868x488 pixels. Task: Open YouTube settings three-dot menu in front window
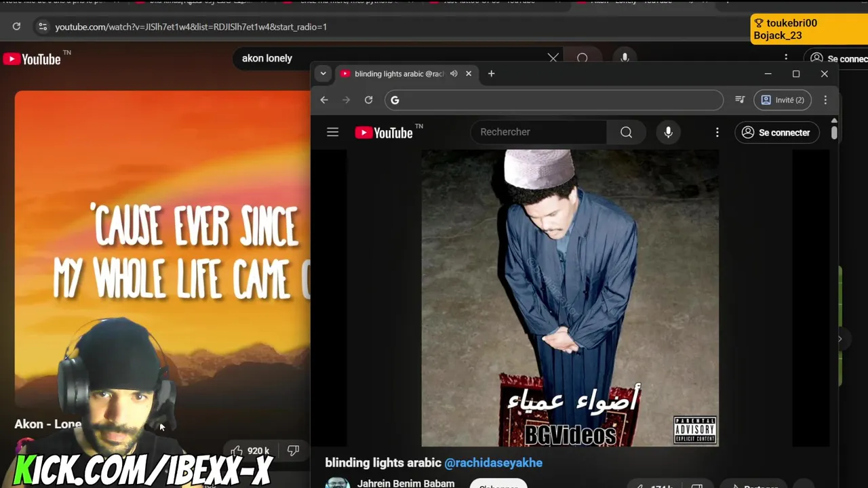(x=717, y=132)
